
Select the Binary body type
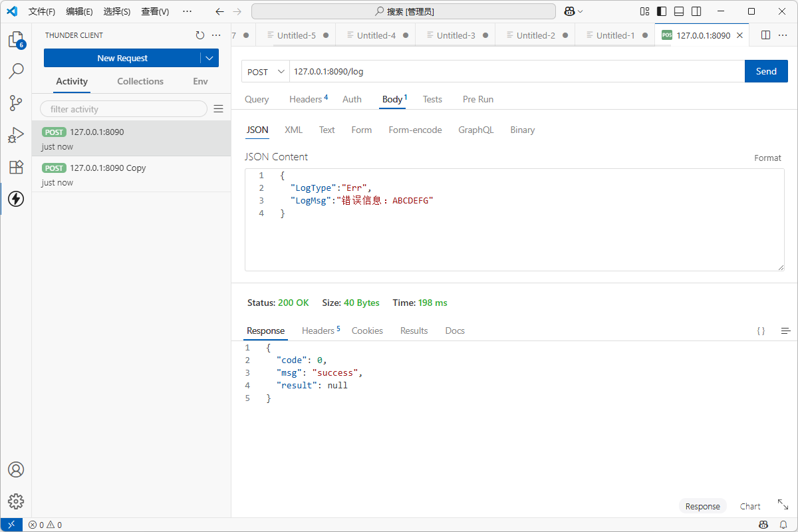[x=523, y=130]
